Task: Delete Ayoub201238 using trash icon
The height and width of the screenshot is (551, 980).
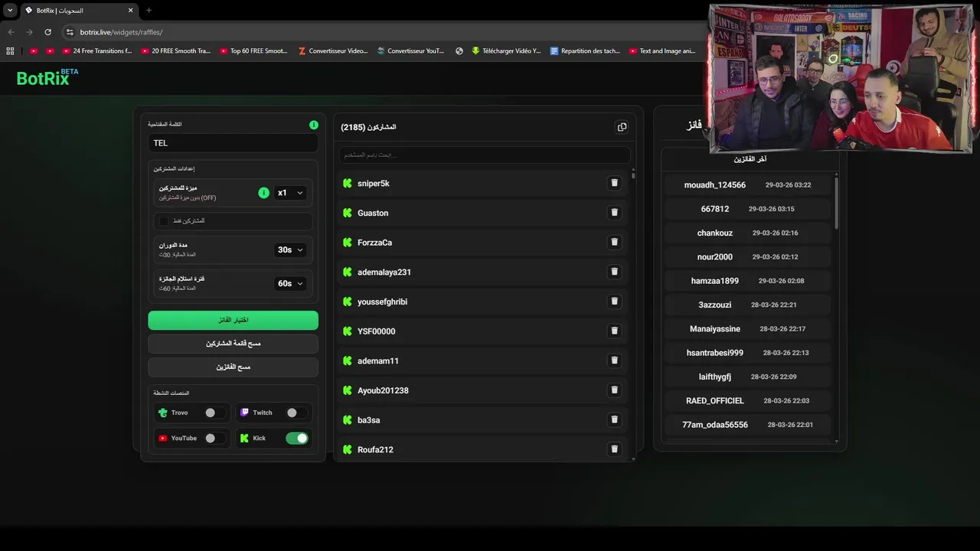Action: pyautogui.click(x=614, y=390)
